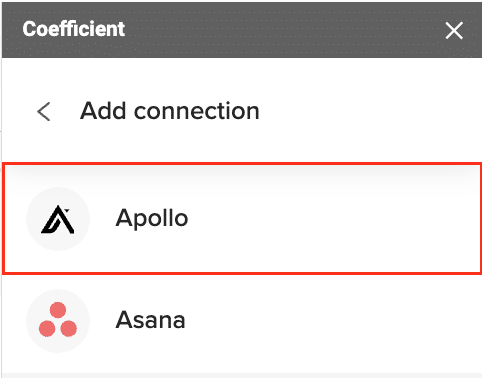The width and height of the screenshot is (482, 378).
Task: Click the word "connection" in the heading
Action: (197, 111)
